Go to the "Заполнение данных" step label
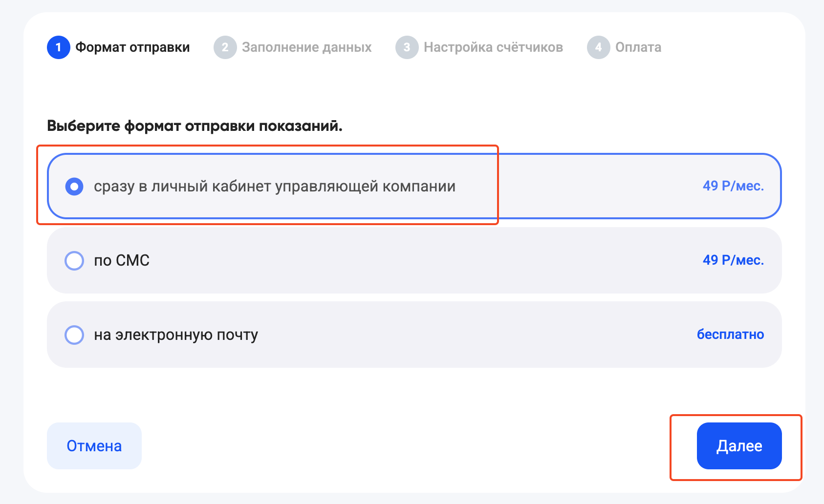 (x=306, y=47)
